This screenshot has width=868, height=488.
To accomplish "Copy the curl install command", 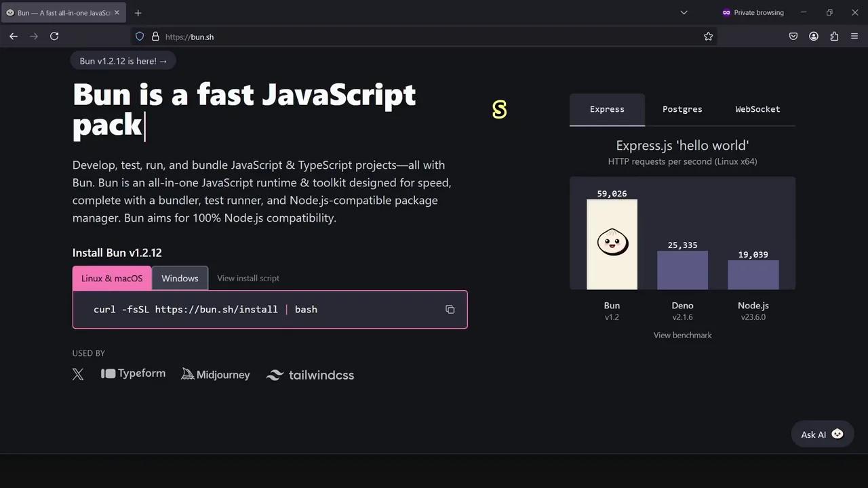I will click(450, 310).
